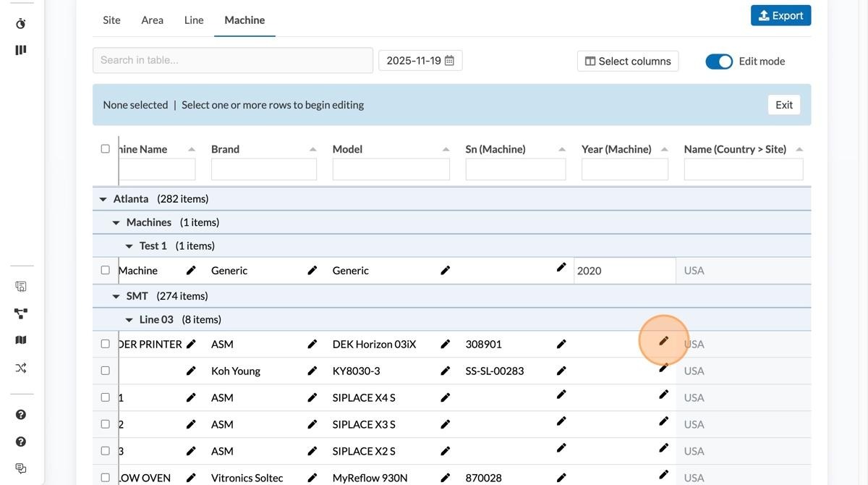Switch to the Line tab
The height and width of the screenshot is (485, 868).
click(x=194, y=20)
